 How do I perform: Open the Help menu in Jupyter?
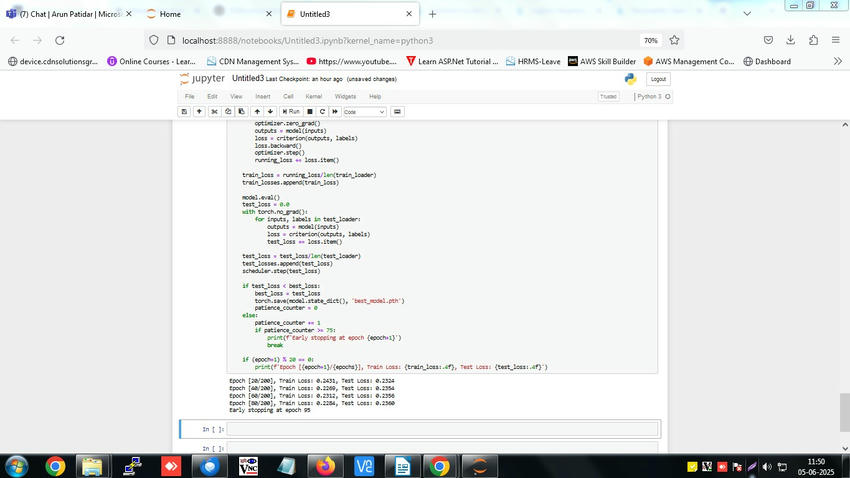pos(375,96)
